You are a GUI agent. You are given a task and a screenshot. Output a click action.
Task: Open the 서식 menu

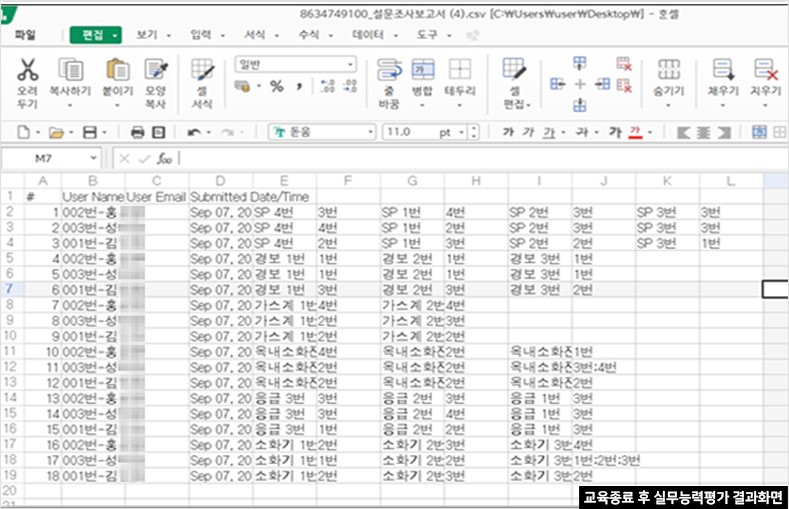(255, 35)
